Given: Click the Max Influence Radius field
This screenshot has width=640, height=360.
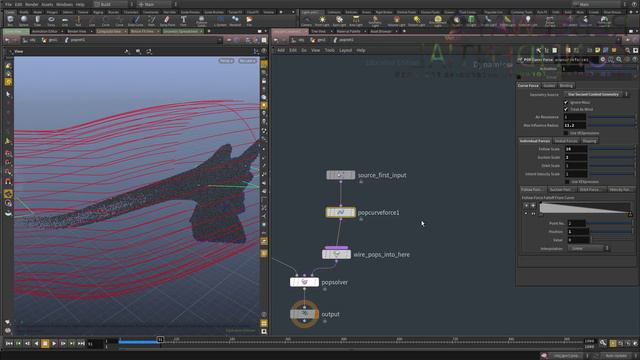Looking at the screenshot, I should coord(575,125).
